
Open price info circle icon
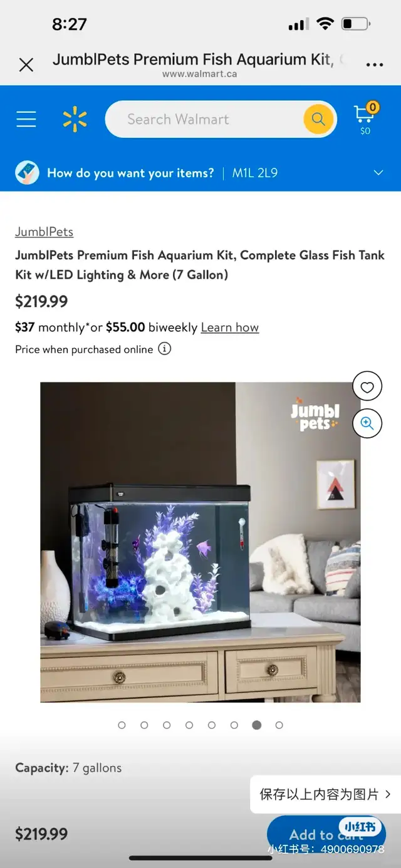164,349
